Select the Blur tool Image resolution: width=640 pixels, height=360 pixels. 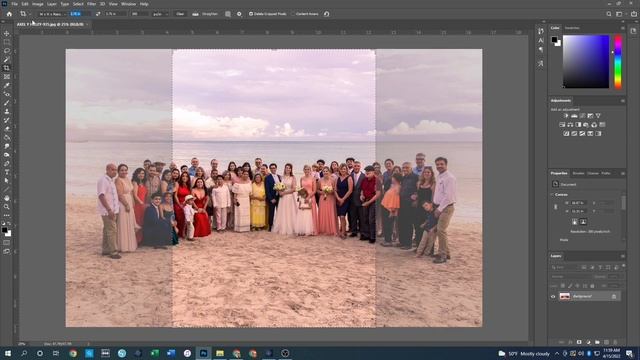[7, 146]
